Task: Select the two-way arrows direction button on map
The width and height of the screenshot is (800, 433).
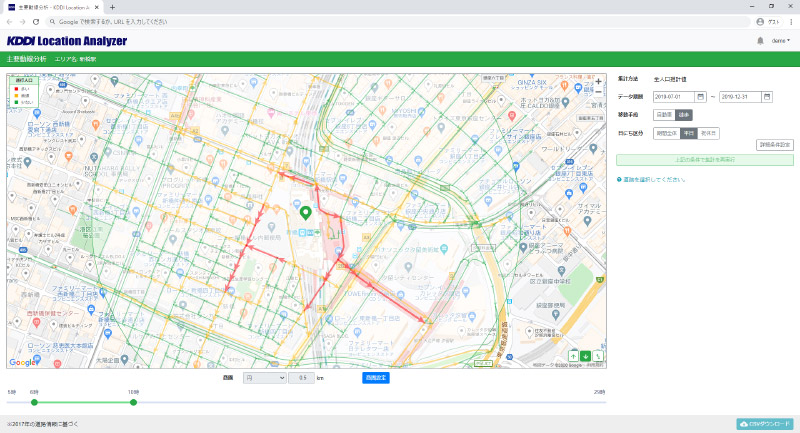Action: point(598,356)
